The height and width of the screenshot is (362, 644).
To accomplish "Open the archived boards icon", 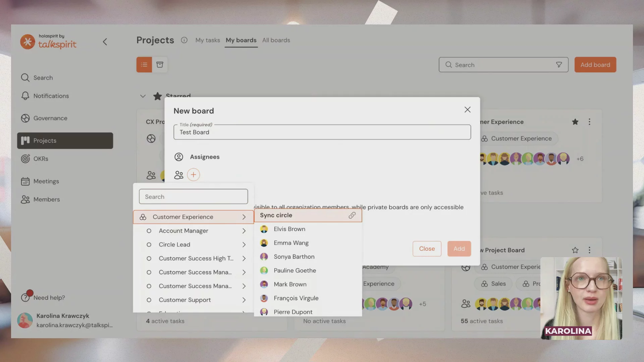I will pyautogui.click(x=160, y=65).
